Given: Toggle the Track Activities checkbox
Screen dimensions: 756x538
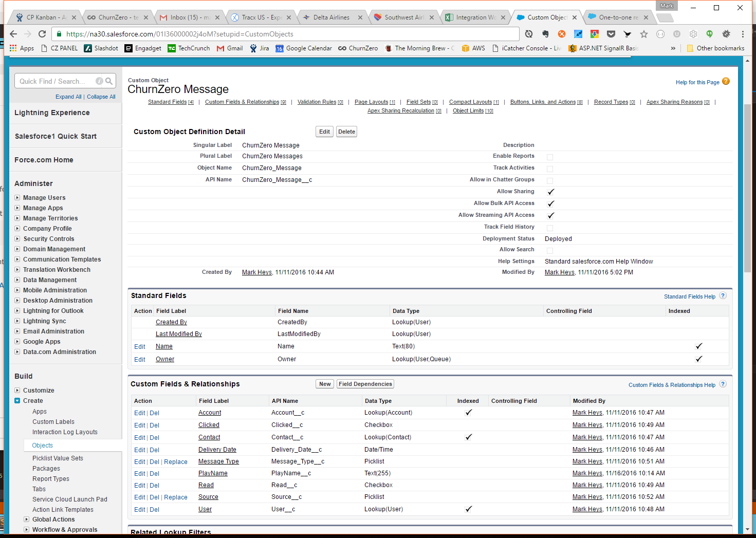Looking at the screenshot, I should (550, 169).
